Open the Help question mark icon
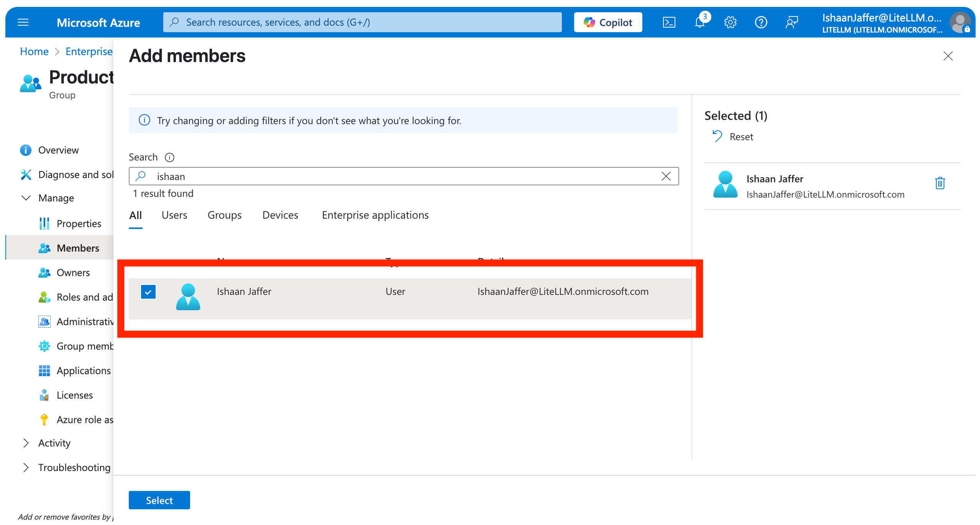This screenshot has height=525, width=980. (761, 23)
